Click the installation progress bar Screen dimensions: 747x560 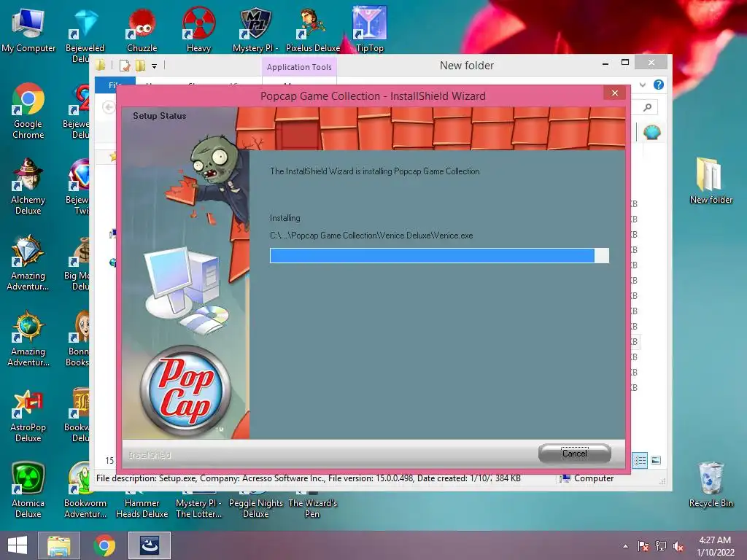(x=439, y=256)
